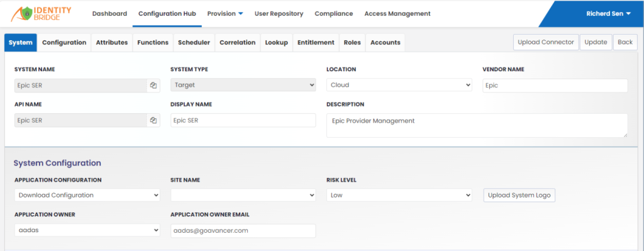This screenshot has width=644, height=251.
Task: Click the Description text area
Action: click(x=477, y=125)
